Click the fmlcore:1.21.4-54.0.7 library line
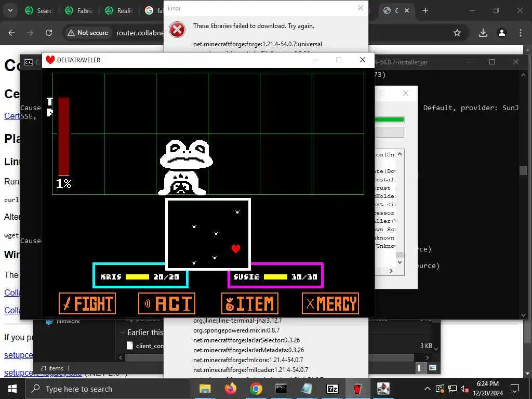Image resolution: width=532 pixels, height=399 pixels. pos(248,360)
